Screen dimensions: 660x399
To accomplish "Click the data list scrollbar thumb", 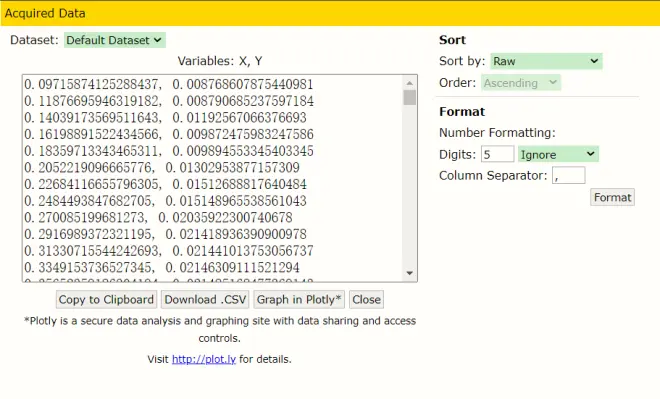I will point(409,98).
